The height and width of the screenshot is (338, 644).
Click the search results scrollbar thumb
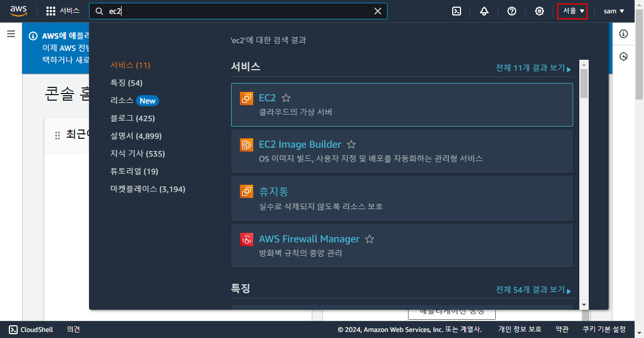tap(584, 84)
